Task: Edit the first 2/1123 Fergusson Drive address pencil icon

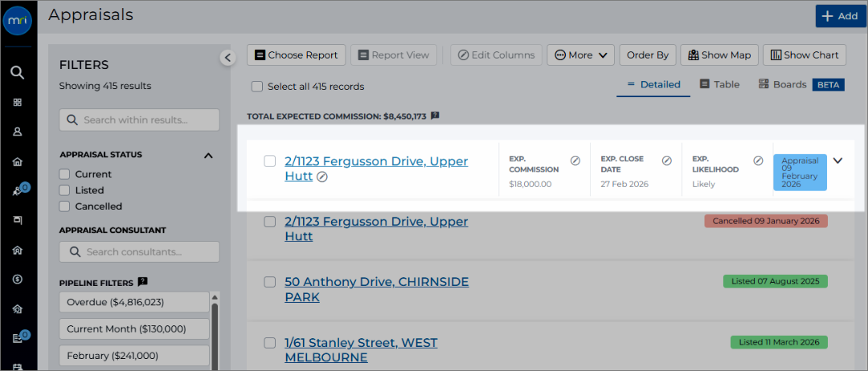Action: [x=321, y=177]
